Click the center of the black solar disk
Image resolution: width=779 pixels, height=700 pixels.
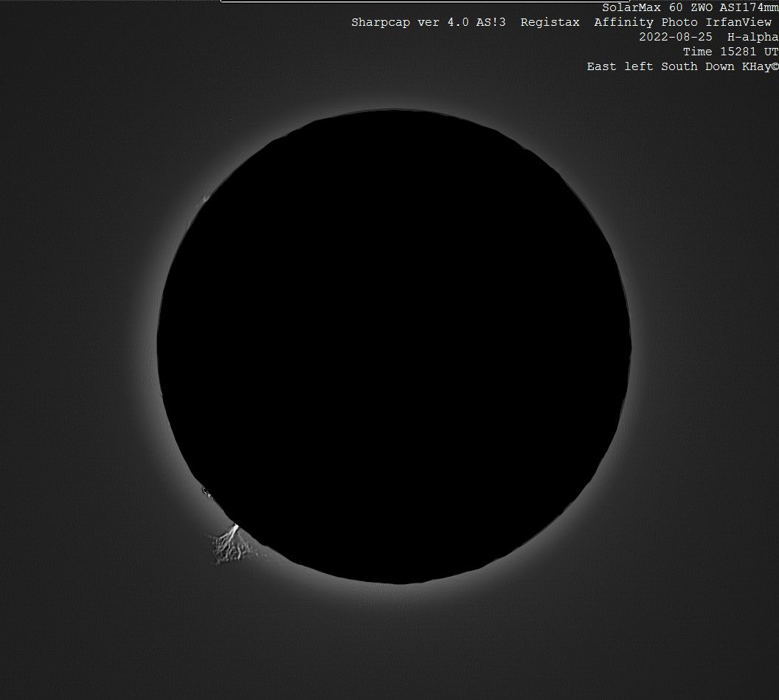click(x=395, y=347)
